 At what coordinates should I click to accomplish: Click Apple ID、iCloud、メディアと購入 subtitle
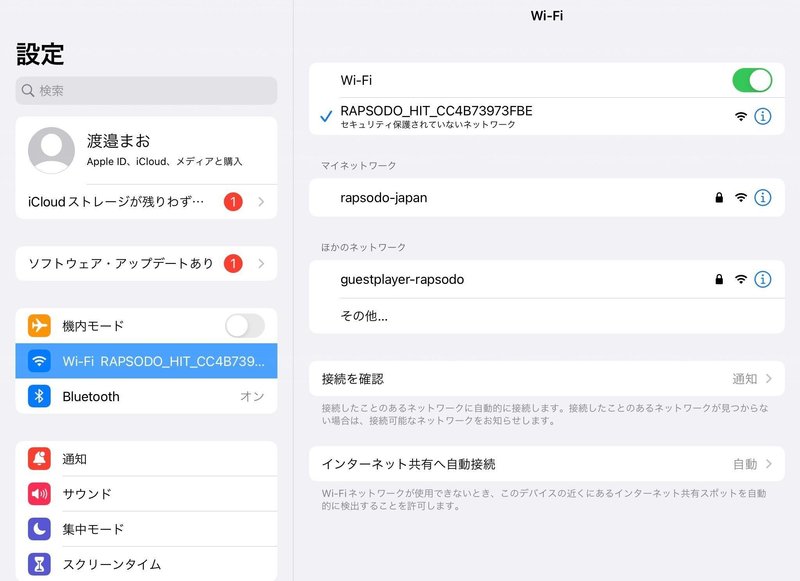[x=164, y=161]
